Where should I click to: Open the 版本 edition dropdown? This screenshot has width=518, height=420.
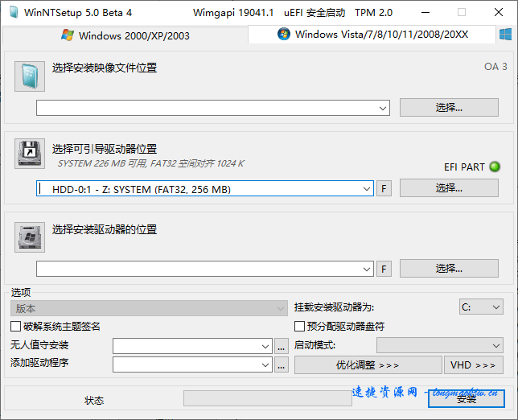pos(149,308)
